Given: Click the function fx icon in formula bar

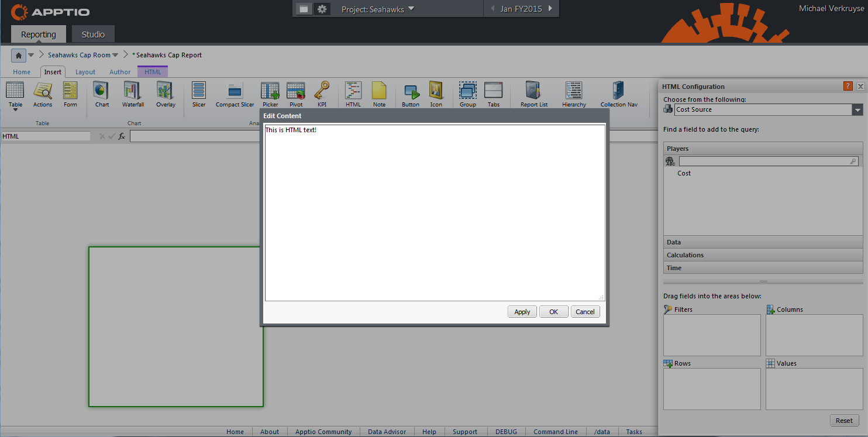Looking at the screenshot, I should point(122,136).
